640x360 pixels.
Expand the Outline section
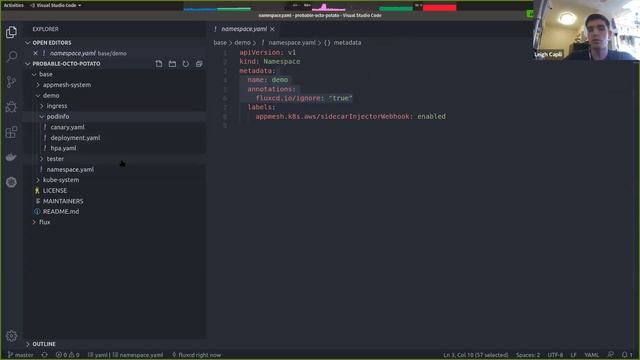point(28,344)
